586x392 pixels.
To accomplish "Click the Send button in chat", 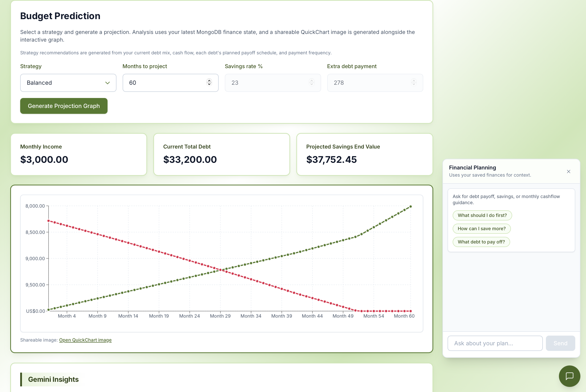I will click(560, 343).
